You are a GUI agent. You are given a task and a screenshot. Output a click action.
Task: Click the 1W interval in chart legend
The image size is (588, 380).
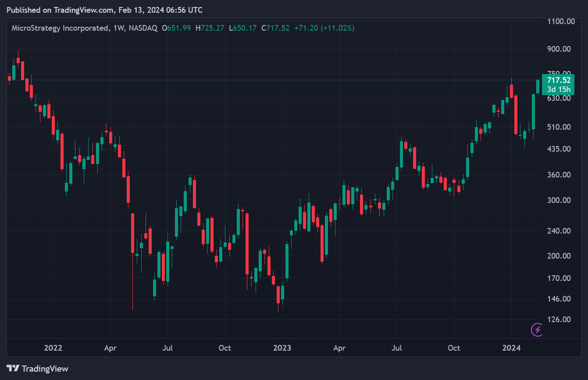119,28
